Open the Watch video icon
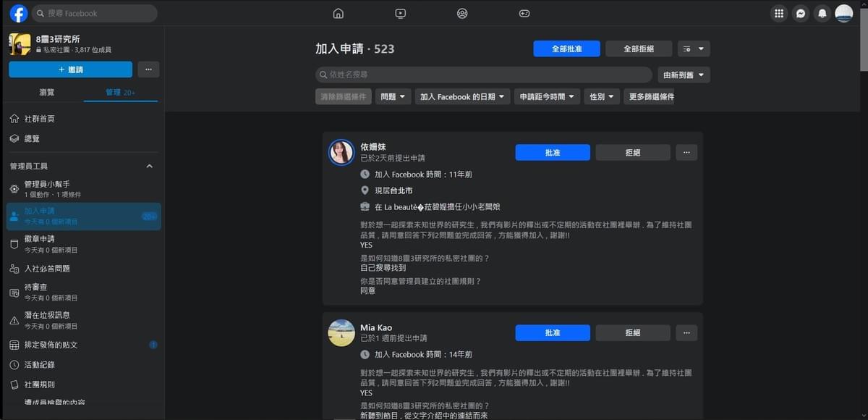Viewport: 868px width, 420px height. click(x=401, y=13)
